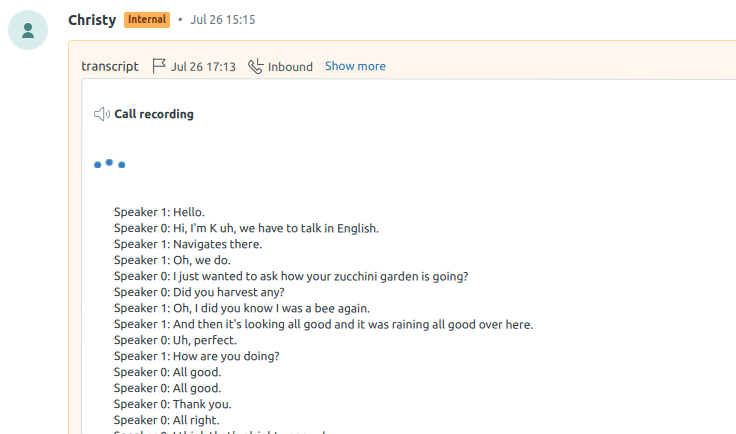Click the Jul 26 17:13 flag date
Viewport: 736px width, 434px height.
[x=203, y=67]
